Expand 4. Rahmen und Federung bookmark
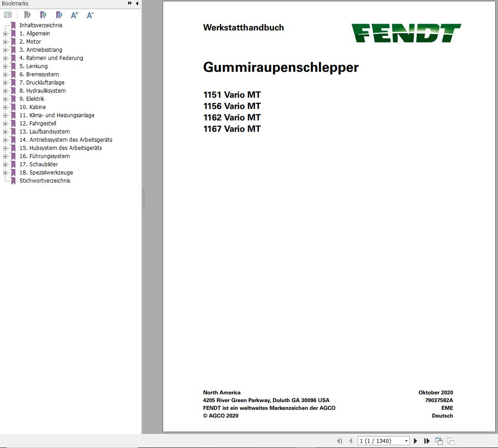Screen dimensions: 498x448 click(5, 58)
